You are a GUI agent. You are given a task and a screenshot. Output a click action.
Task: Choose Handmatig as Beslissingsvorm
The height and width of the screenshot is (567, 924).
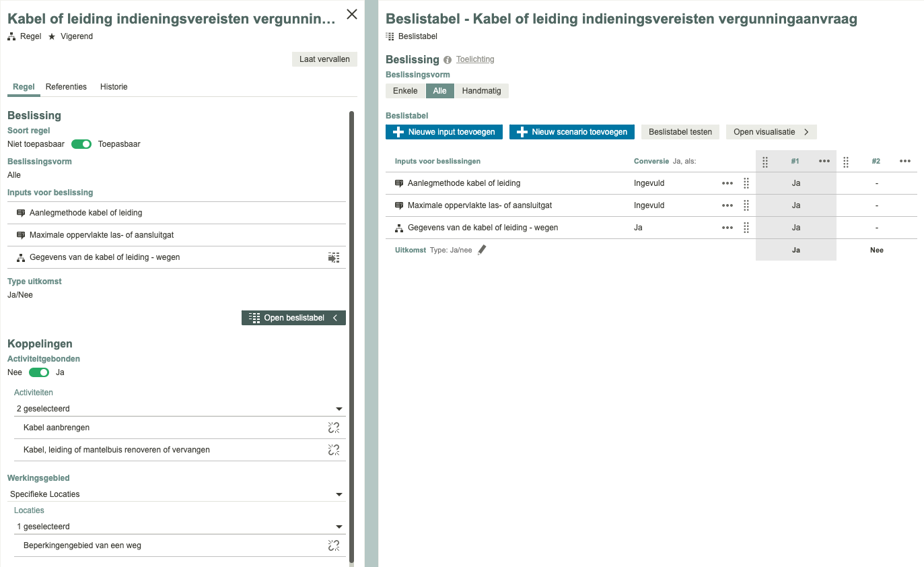pyautogui.click(x=481, y=91)
